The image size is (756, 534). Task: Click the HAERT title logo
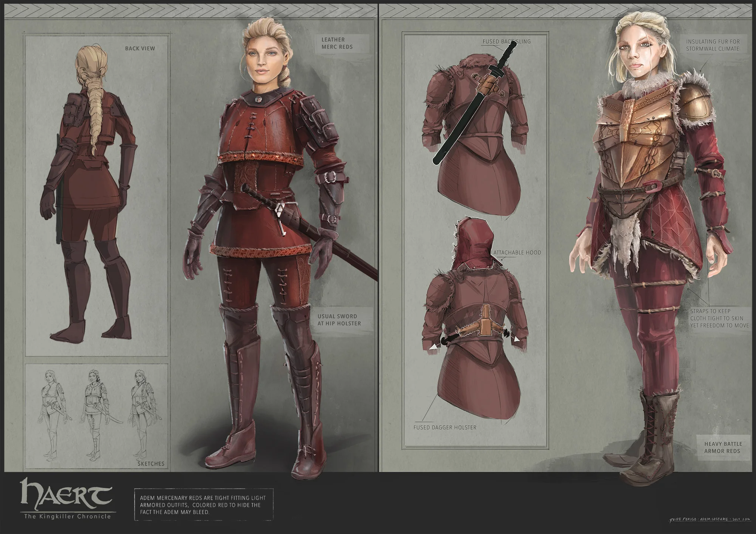67,494
